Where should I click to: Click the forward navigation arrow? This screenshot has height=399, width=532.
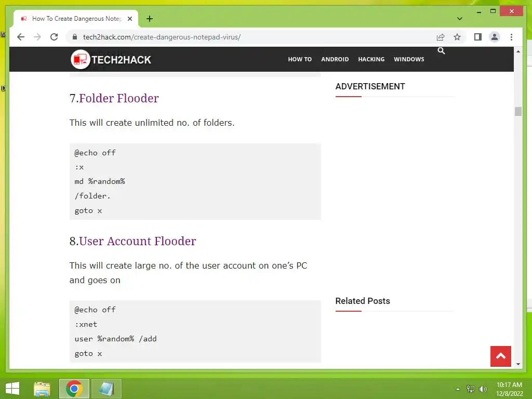[37, 37]
